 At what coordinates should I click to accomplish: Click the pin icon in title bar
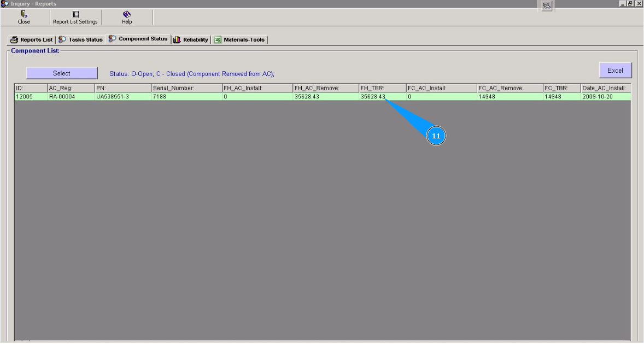[546, 6]
